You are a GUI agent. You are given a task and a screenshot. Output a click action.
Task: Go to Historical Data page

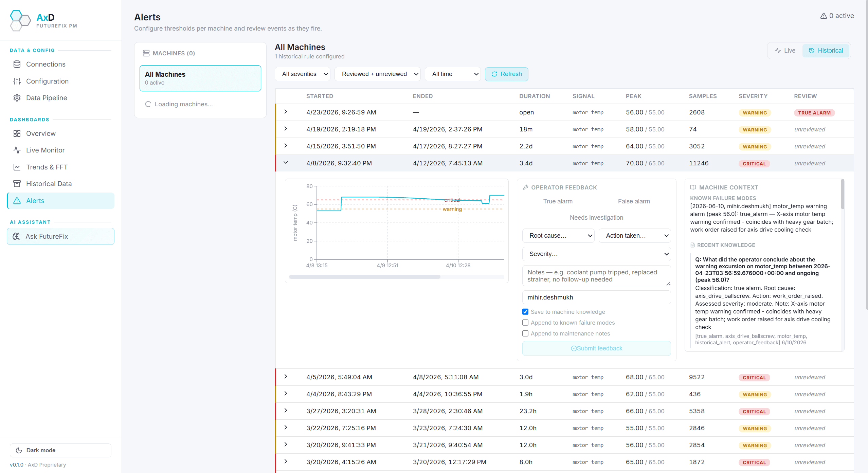click(60, 184)
